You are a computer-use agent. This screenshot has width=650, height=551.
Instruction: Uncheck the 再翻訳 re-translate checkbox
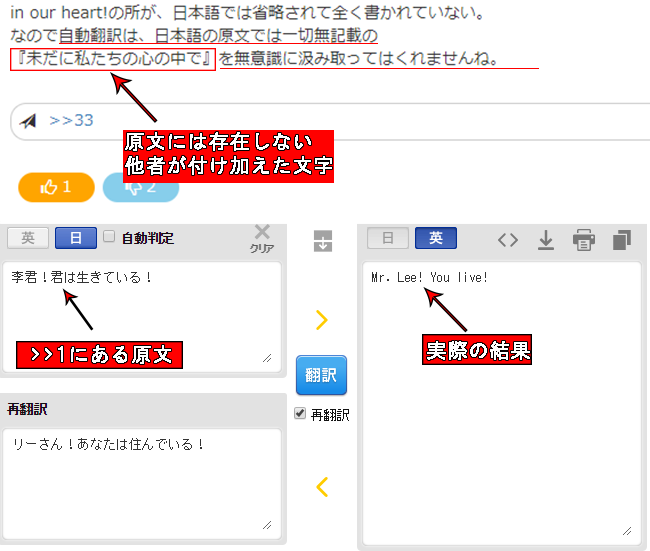(301, 414)
